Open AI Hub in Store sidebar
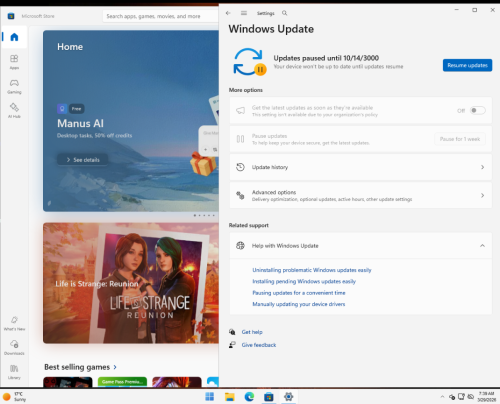This screenshot has height=404, width=500. click(14, 110)
